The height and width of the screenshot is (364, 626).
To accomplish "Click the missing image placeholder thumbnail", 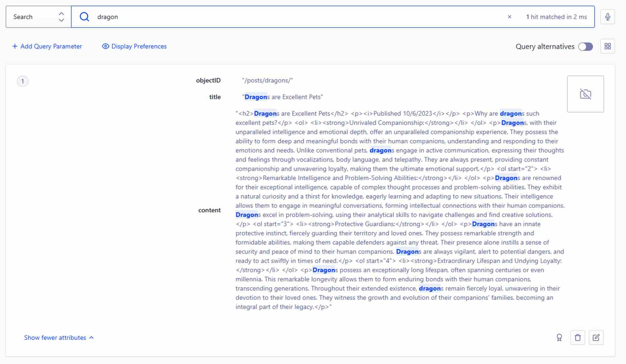I will 585,94.
